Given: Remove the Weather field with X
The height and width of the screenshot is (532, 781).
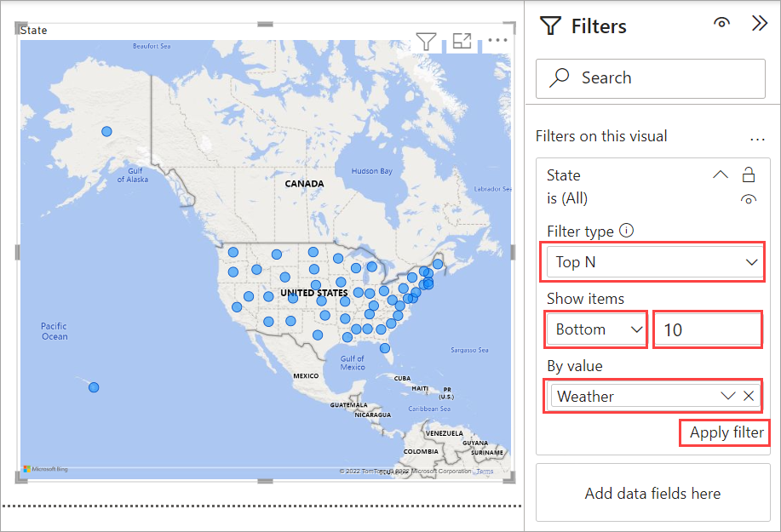Looking at the screenshot, I should [749, 396].
